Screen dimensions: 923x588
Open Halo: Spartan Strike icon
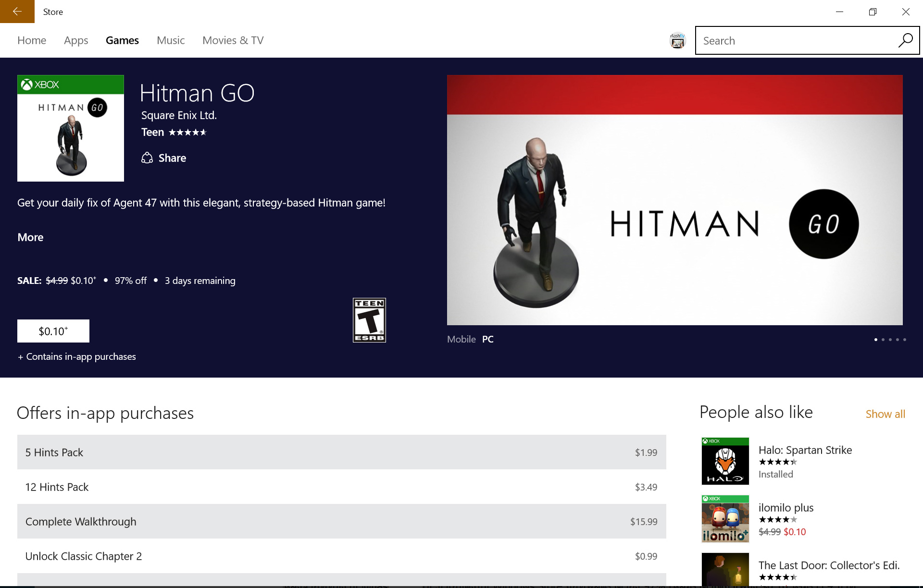[725, 461]
